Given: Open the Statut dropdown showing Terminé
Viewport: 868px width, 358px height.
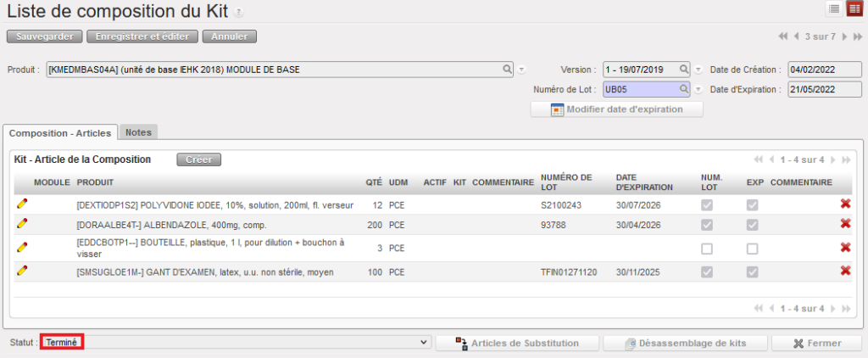Looking at the screenshot, I should pos(235,342).
